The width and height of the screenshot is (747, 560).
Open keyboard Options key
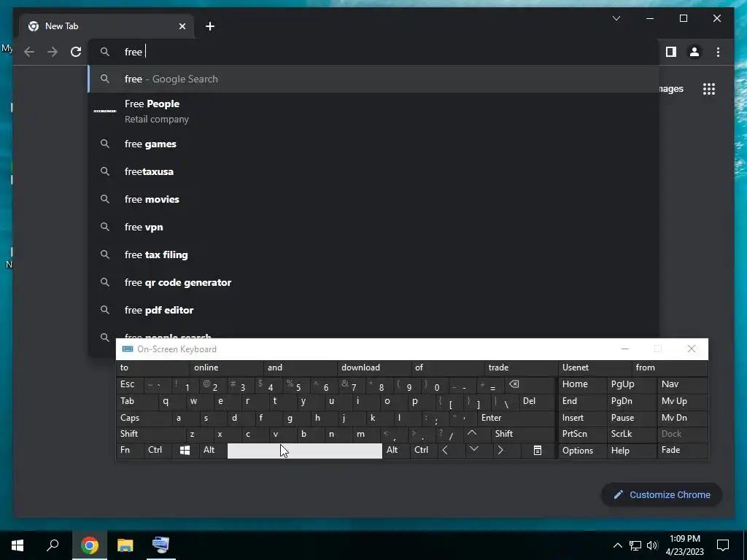583,451
